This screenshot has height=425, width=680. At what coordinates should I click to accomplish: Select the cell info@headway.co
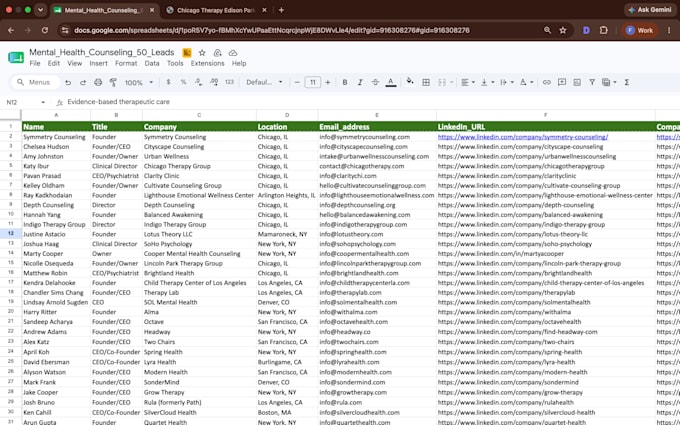[377, 332]
